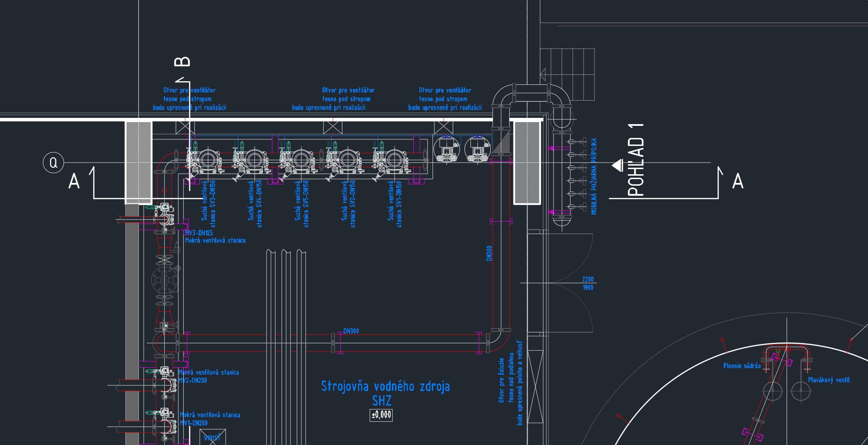Select the rightmost crossed ventilator opening box
This screenshot has height=445, width=868.
(444, 127)
